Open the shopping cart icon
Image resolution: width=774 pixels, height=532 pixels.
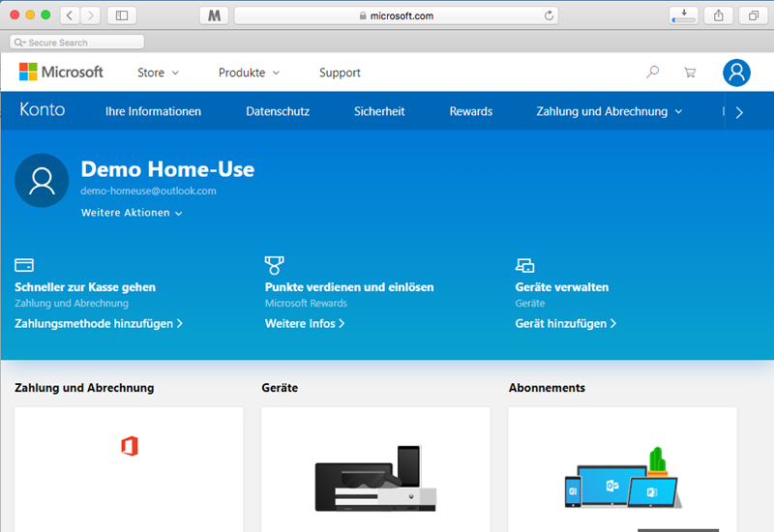click(x=690, y=73)
